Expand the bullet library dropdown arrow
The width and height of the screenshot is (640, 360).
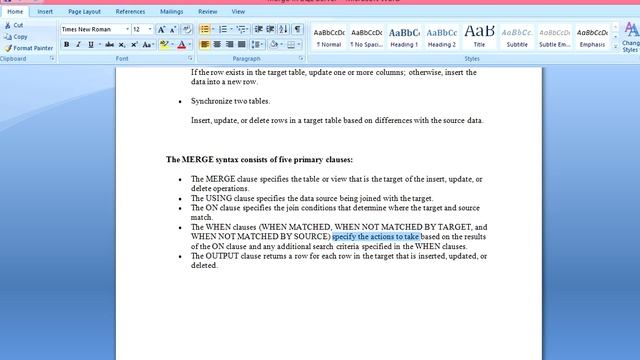(x=213, y=29)
